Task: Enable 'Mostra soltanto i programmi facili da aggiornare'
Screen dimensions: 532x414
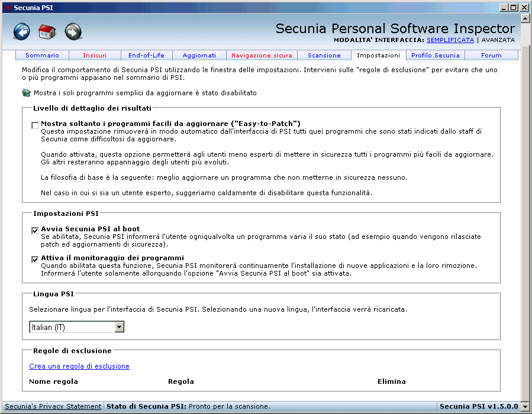Action: 34,125
